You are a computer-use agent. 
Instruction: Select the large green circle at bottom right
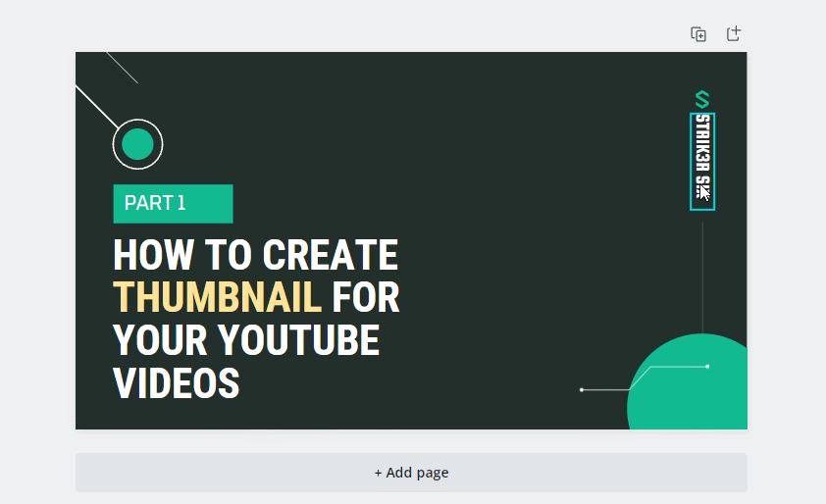point(688,381)
